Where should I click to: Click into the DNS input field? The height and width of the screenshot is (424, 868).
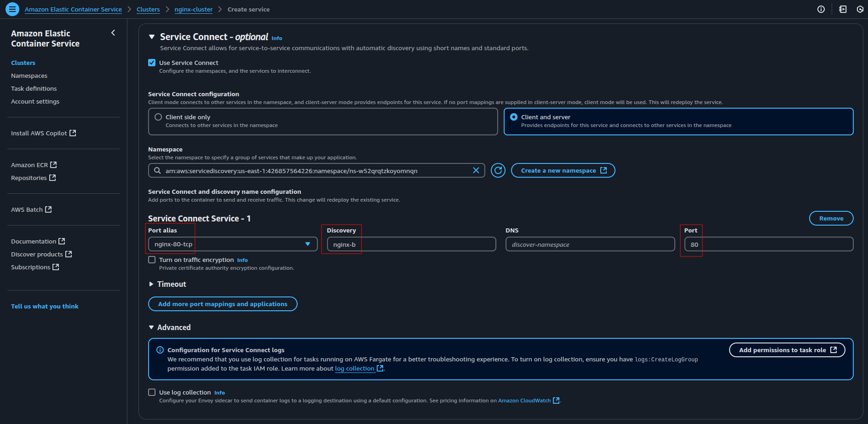coord(590,244)
